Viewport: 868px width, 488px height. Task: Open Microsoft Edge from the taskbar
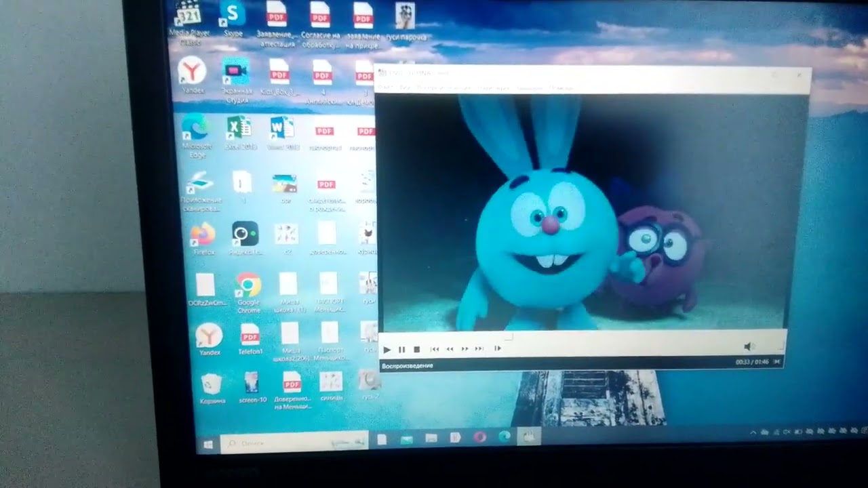coord(505,437)
